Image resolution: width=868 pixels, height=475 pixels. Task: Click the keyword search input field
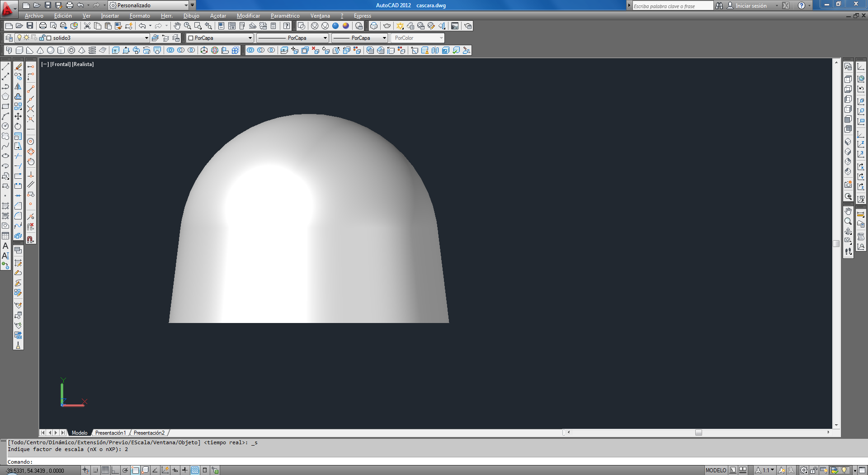click(672, 6)
